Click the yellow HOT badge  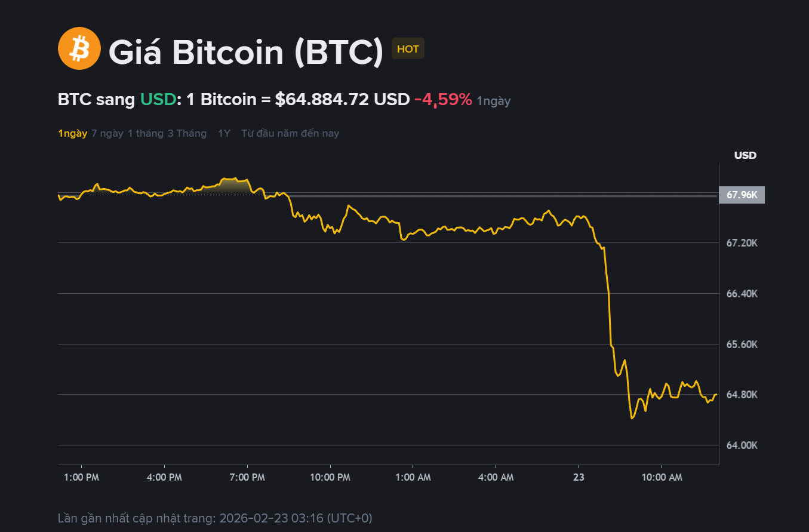[x=408, y=49]
